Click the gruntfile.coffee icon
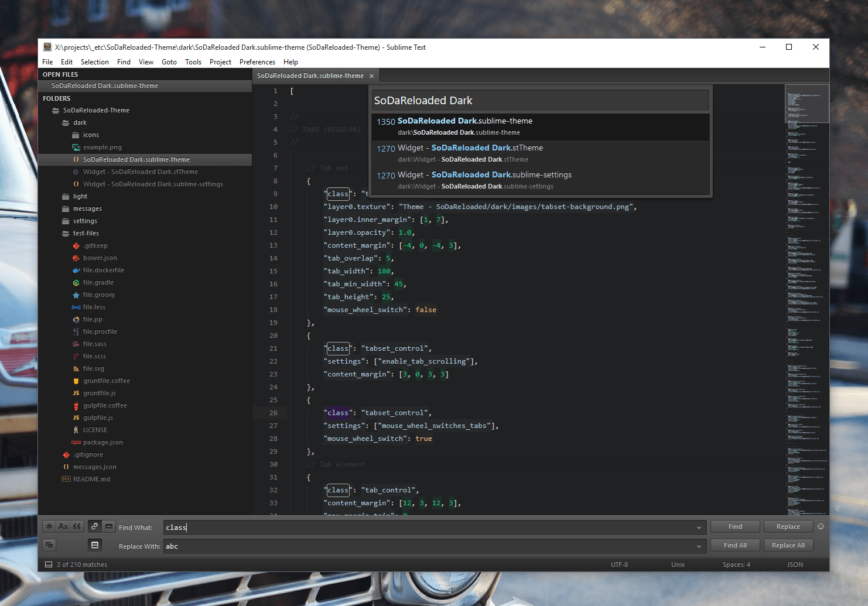Screen dimensions: 868x606 (x=76, y=381)
